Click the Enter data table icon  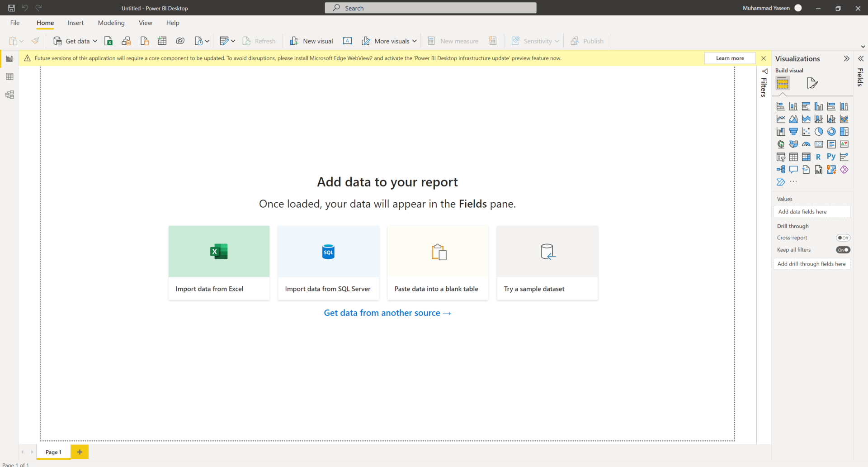pos(162,41)
